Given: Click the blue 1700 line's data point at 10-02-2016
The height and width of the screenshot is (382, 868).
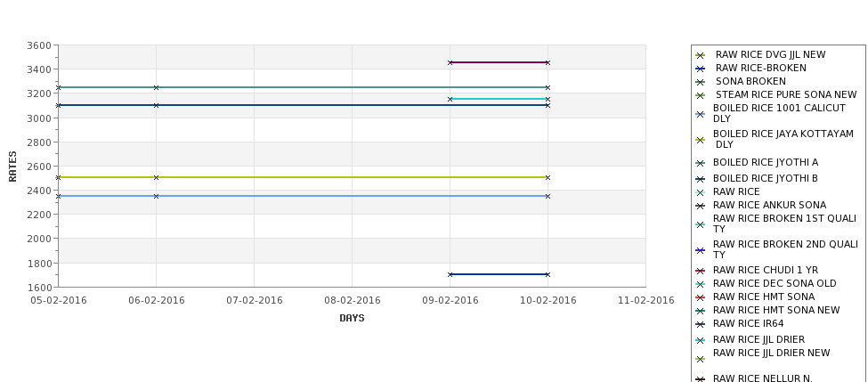Looking at the screenshot, I should click(x=548, y=274).
